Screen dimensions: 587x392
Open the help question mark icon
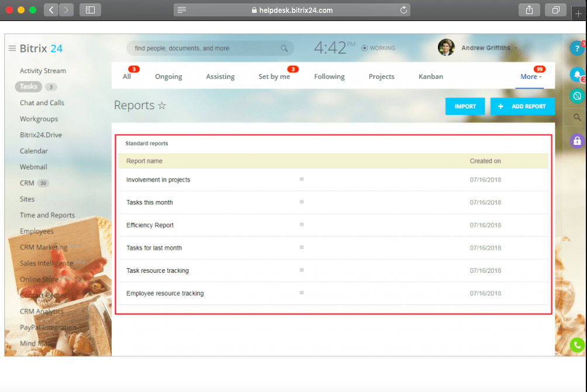(577, 48)
